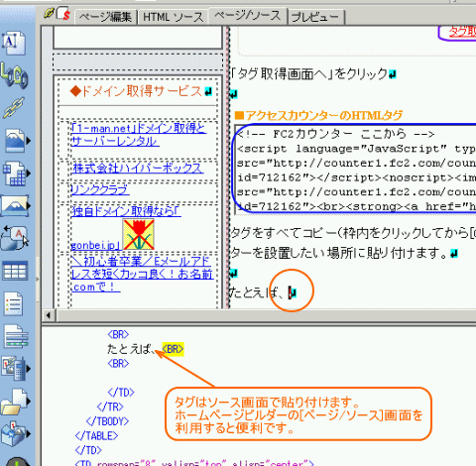Click the highlighted <BR> tag in source
This screenshot has width=476, height=466.
click(173, 349)
